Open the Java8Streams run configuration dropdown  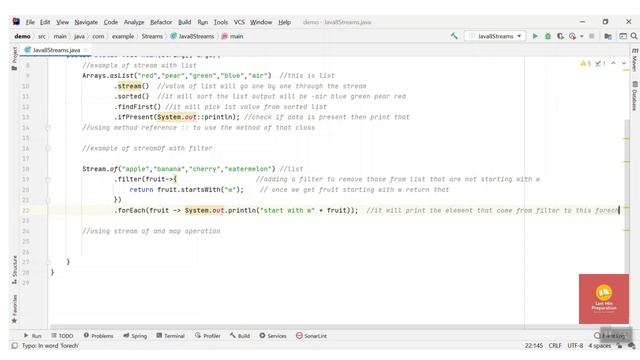pos(495,36)
